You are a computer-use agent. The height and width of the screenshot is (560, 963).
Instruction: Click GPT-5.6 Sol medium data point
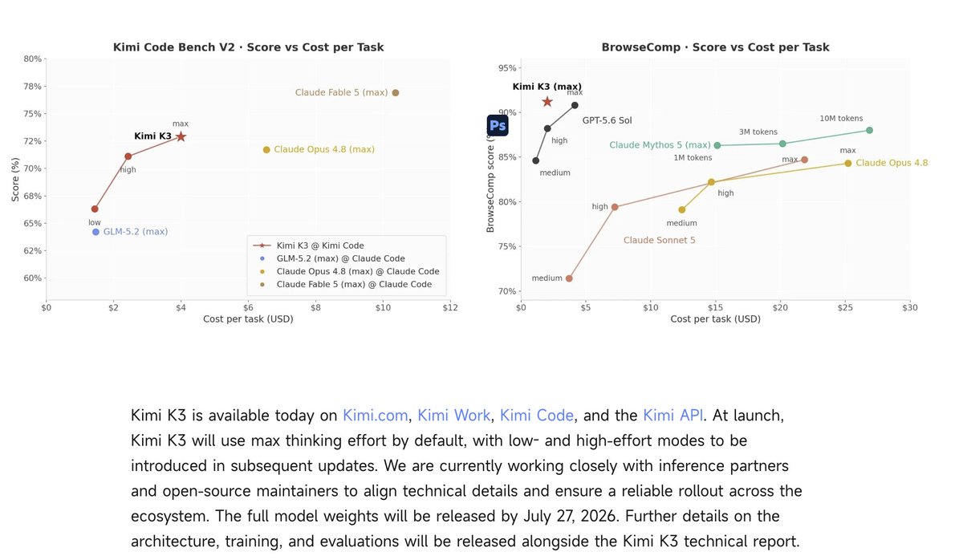click(x=536, y=160)
